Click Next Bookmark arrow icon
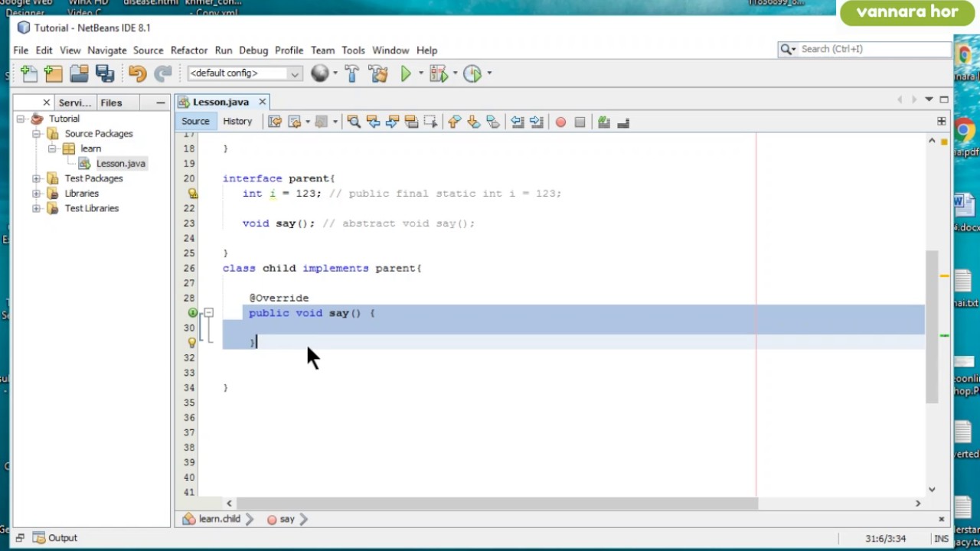This screenshot has height=551, width=980. pos(473,122)
